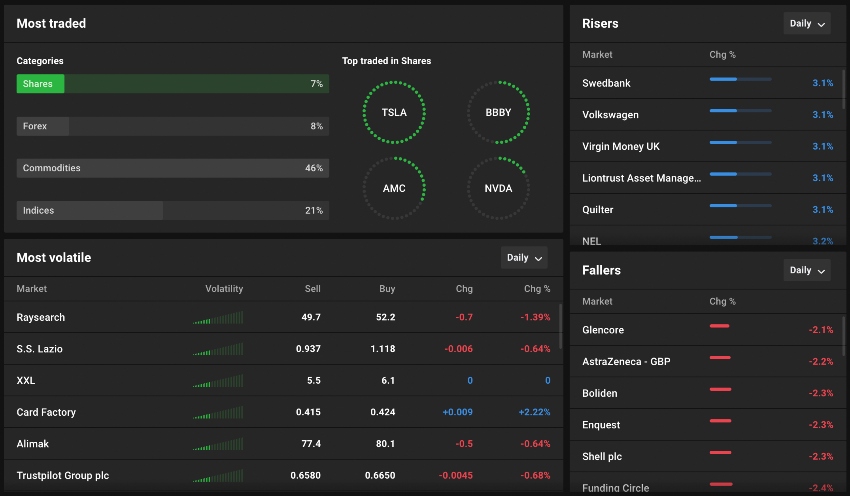Click the S.S. Lazio volatility bar indicator
The height and width of the screenshot is (496, 850).
tap(218, 349)
